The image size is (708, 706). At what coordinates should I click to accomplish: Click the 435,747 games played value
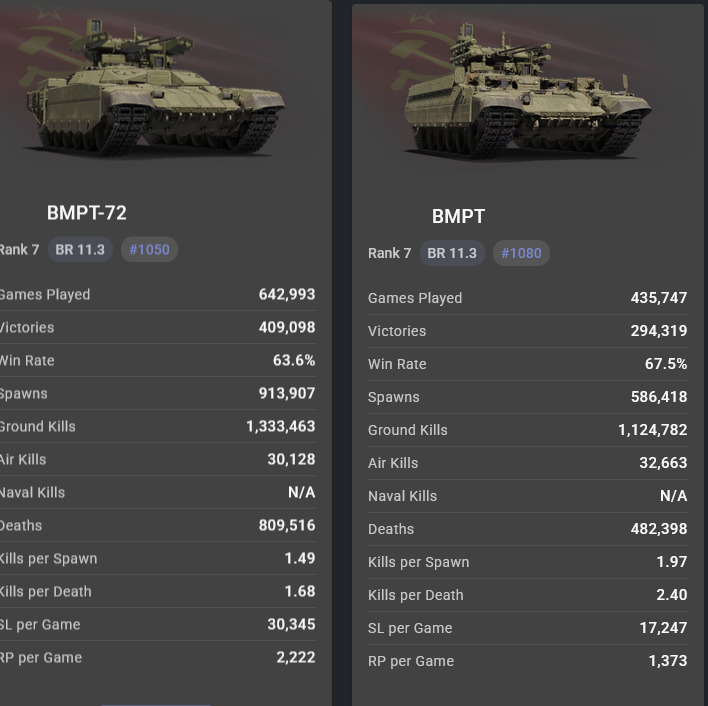659,298
